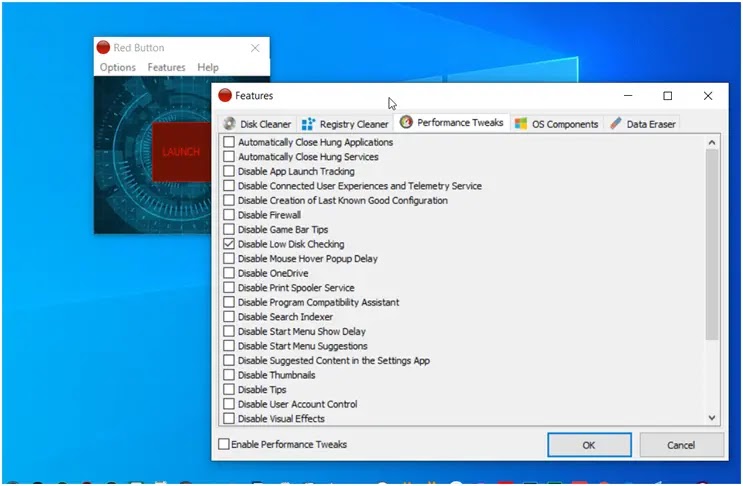Enable Disable Creation of Last Known Good Configuration
This screenshot has height=486, width=743.
[x=229, y=200]
